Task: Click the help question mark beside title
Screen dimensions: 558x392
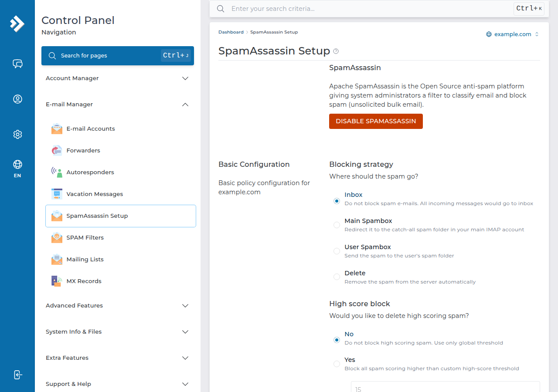Action: [336, 51]
